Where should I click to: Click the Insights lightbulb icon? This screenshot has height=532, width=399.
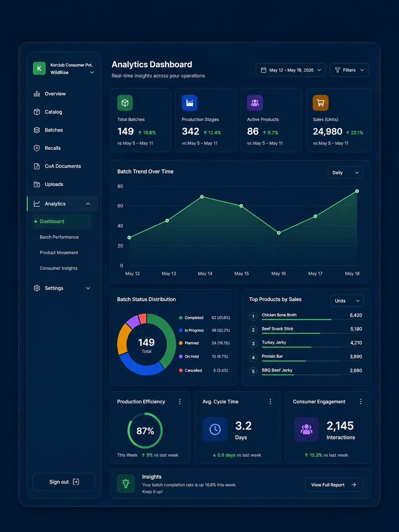(x=126, y=484)
